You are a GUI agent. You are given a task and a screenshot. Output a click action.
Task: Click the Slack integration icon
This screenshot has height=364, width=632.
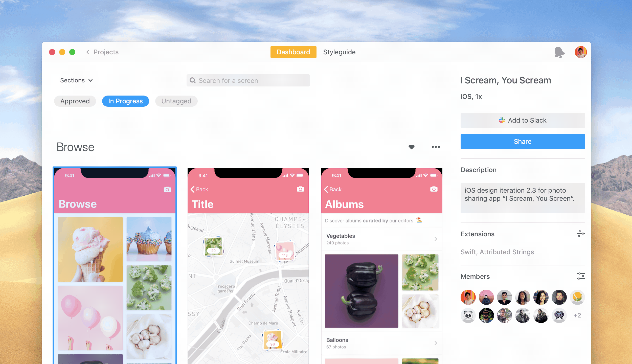tap(501, 121)
